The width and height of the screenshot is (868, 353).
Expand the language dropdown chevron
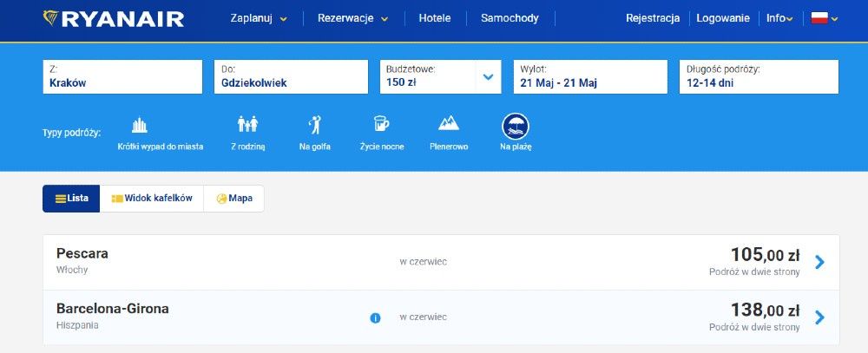point(835,19)
